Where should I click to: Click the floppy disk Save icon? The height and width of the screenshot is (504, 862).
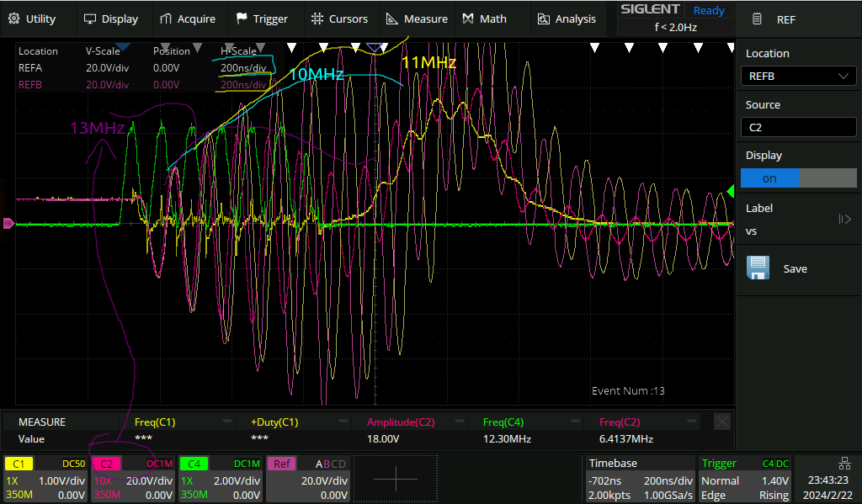758,268
